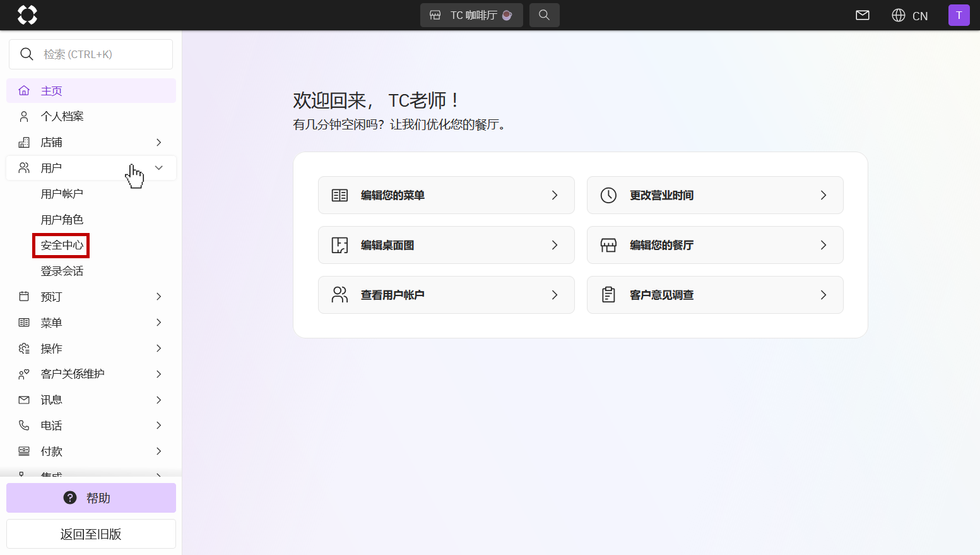Click the envelope icon beside 讯息
Image resolution: width=980 pixels, height=555 pixels.
24,400
